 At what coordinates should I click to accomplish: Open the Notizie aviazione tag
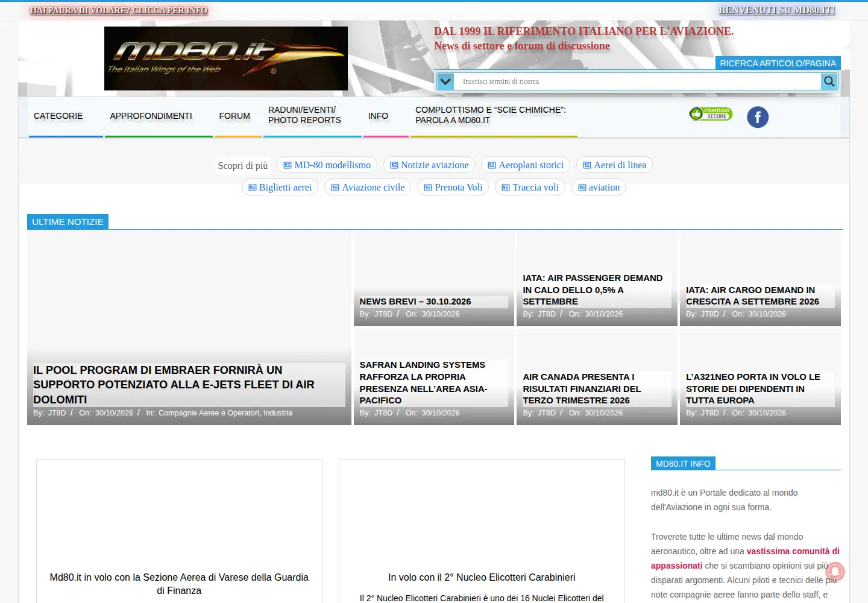point(429,165)
